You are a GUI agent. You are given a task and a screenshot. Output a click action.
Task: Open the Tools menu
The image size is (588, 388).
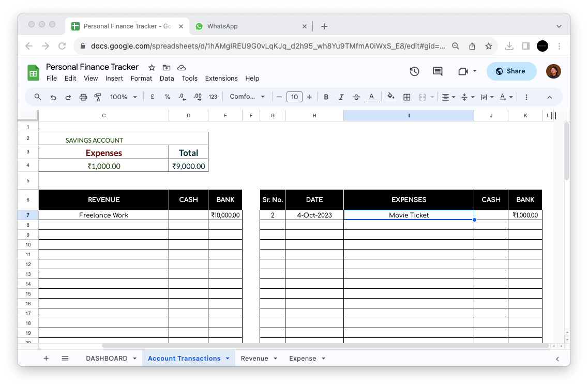pyautogui.click(x=189, y=79)
